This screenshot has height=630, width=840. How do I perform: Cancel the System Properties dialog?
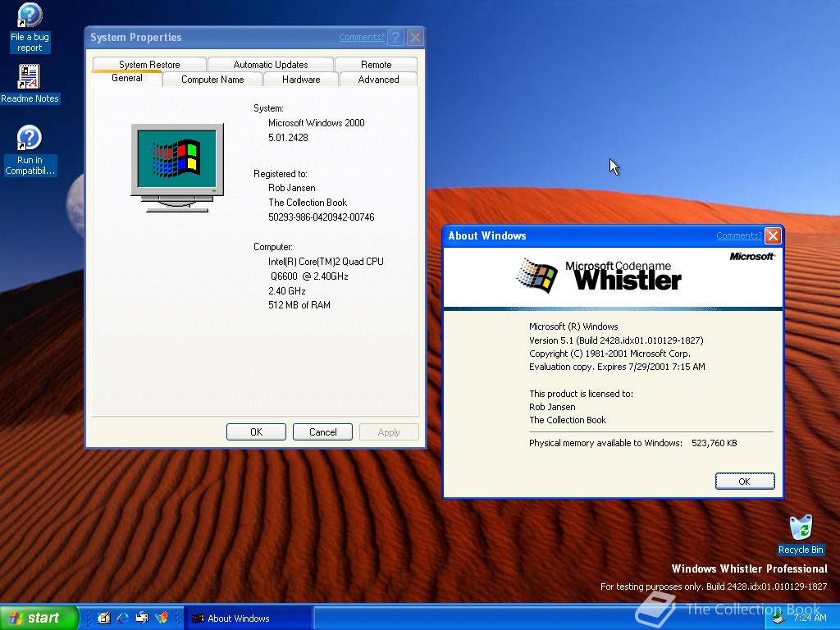(x=322, y=431)
